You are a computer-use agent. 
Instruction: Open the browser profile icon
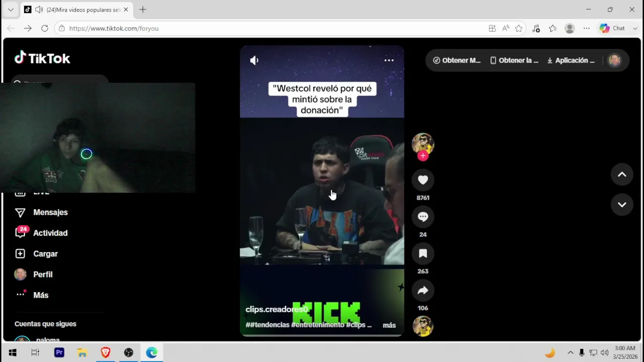point(570,28)
